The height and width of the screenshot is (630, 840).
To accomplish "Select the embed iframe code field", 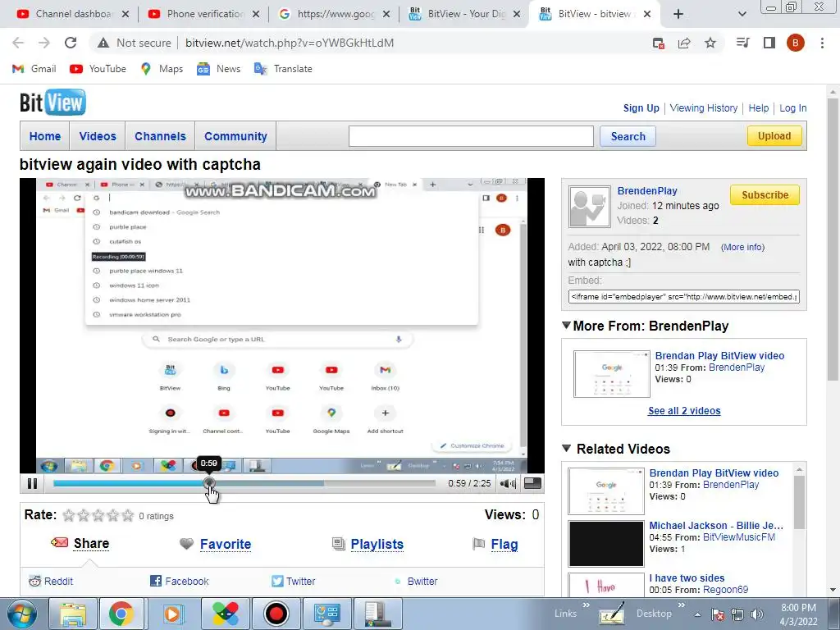I will click(x=683, y=296).
